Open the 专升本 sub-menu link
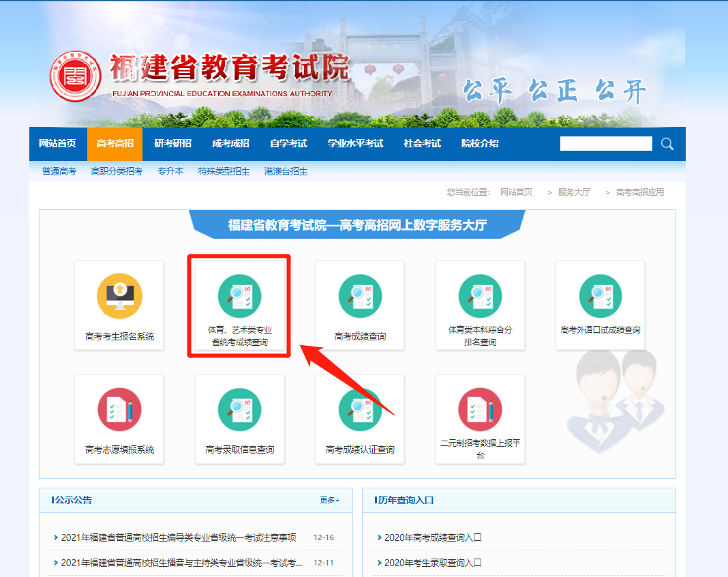Image resolution: width=728 pixels, height=577 pixels. point(170,171)
